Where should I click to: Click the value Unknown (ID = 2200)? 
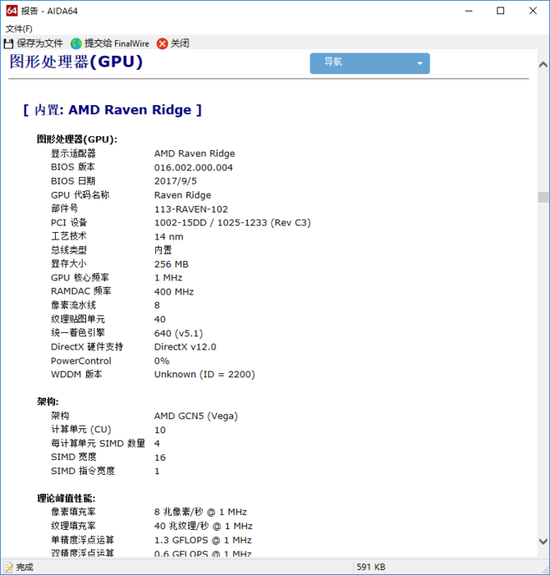[204, 374]
